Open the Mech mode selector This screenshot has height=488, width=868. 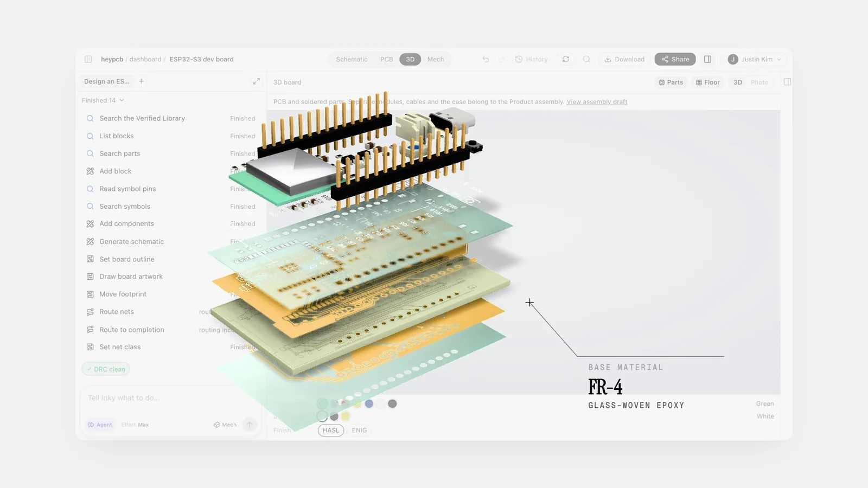(225, 425)
